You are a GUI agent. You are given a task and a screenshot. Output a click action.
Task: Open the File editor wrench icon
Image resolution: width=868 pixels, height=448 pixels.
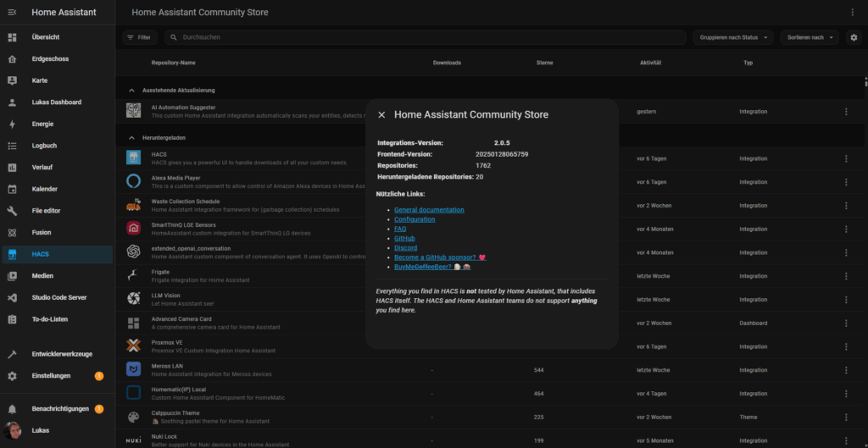12,211
